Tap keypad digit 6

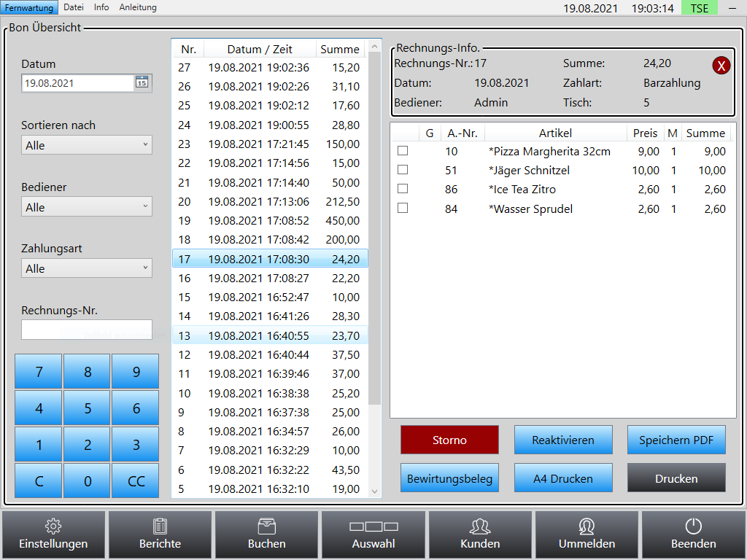click(x=136, y=408)
